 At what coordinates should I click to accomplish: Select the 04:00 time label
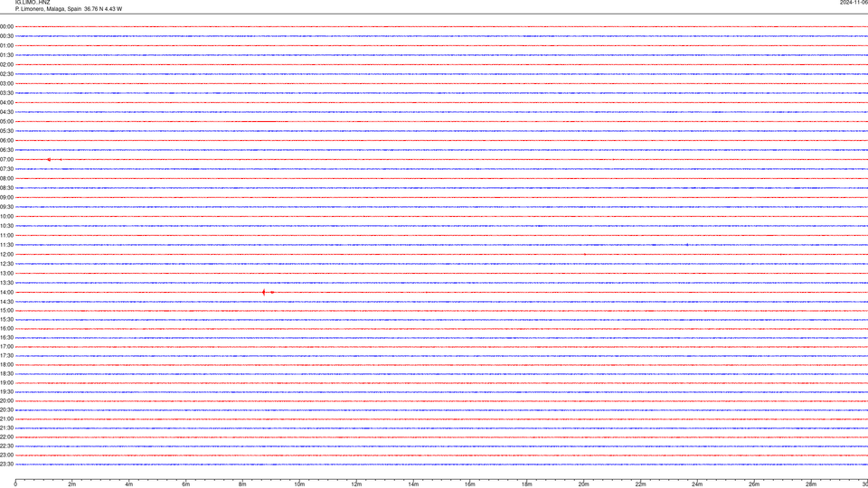pos(6,102)
